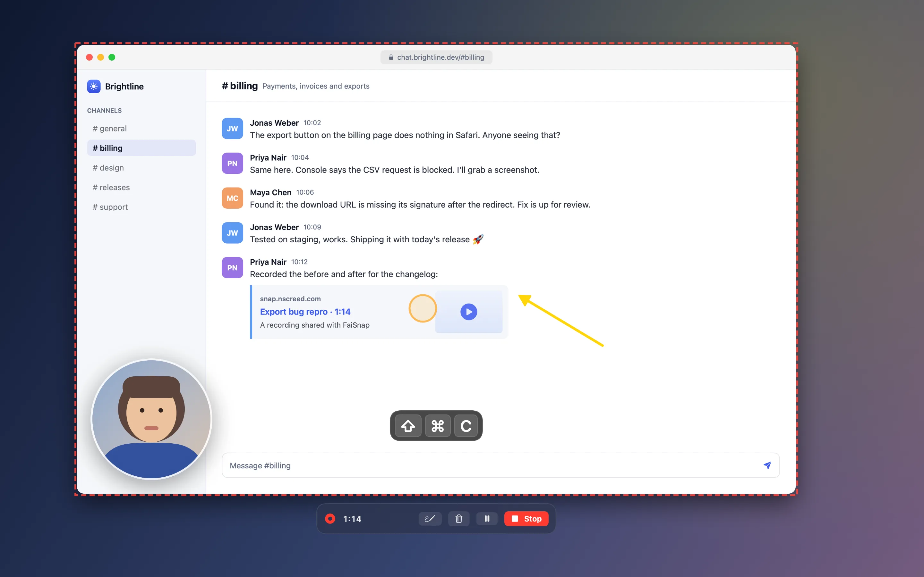
Task: Open the Brightline workspace logo
Action: [x=94, y=86]
